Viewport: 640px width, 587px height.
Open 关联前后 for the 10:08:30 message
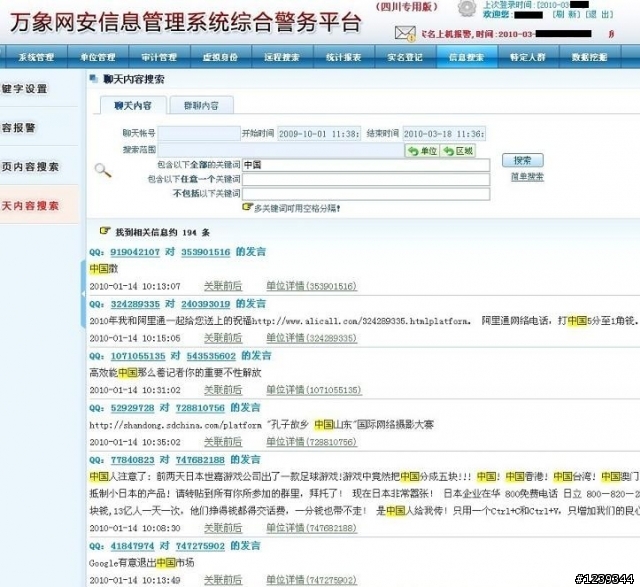click(x=223, y=528)
